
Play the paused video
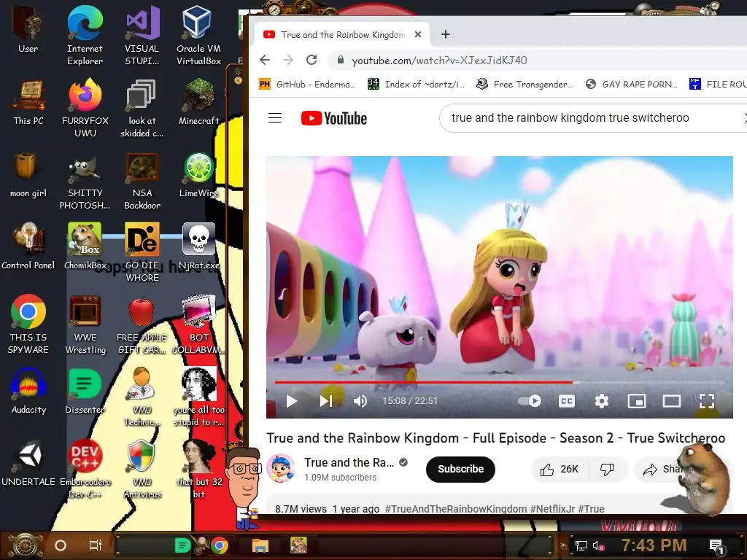pyautogui.click(x=292, y=401)
